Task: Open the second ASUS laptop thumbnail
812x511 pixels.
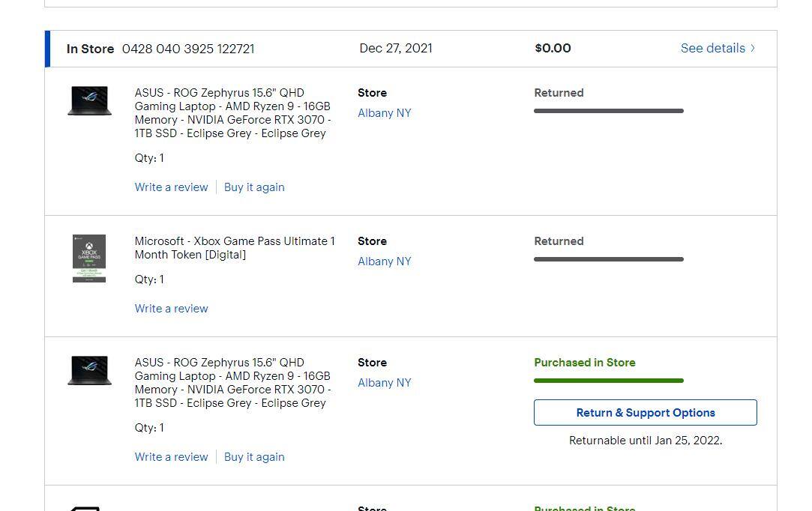Action: (89, 369)
